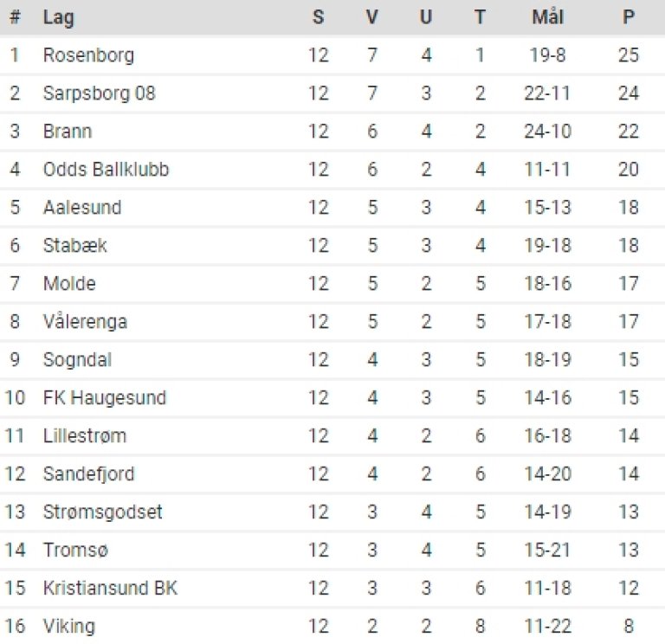Image resolution: width=665 pixels, height=644 pixels.
Task: Open the Lillestrøm team link
Action: (85, 436)
